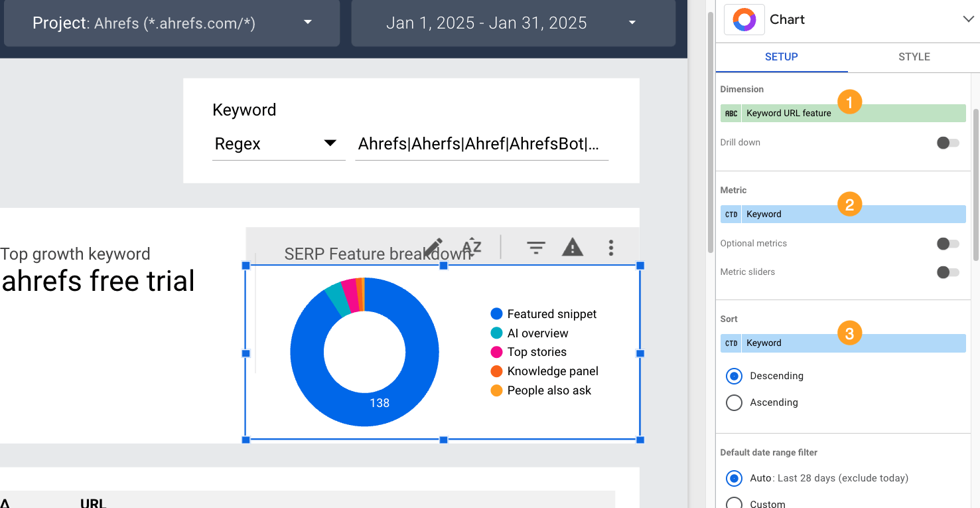Click the CTD icon on the Metric Keyword chip
Screen dimensions: 980x508
(x=731, y=214)
